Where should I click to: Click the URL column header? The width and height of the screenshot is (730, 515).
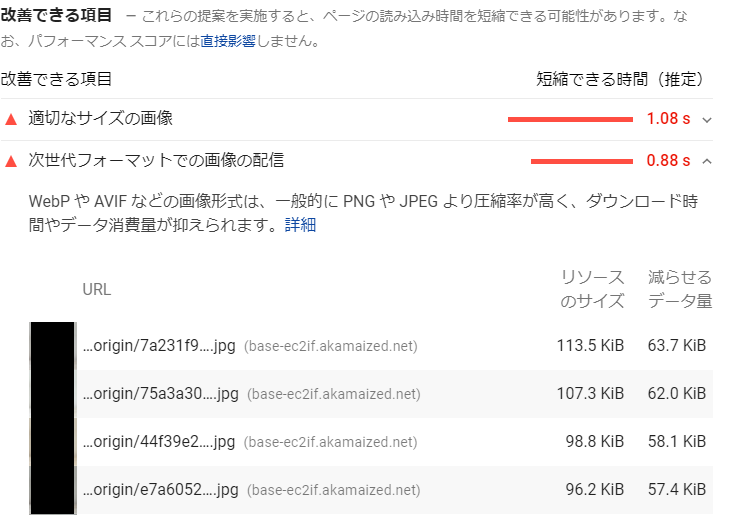97,290
